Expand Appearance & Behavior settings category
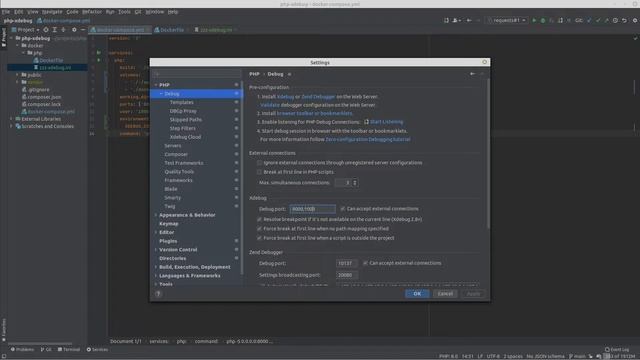This screenshot has height=360, width=640. point(156,215)
